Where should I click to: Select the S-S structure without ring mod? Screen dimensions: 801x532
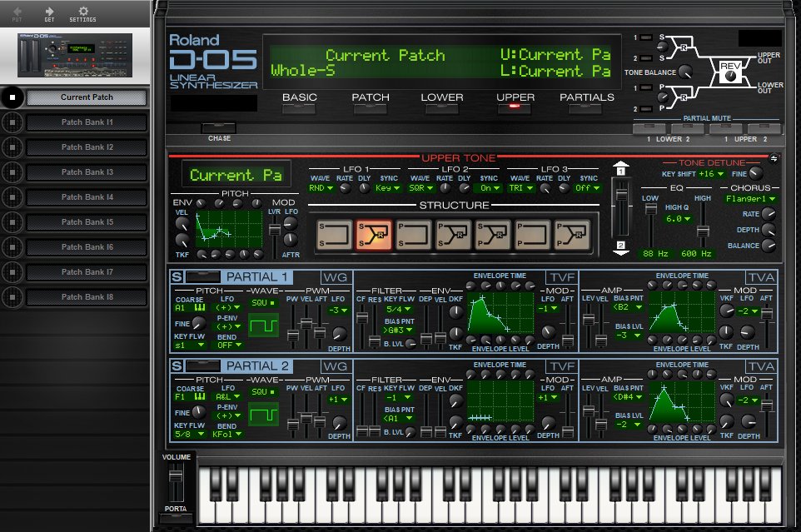(x=335, y=234)
